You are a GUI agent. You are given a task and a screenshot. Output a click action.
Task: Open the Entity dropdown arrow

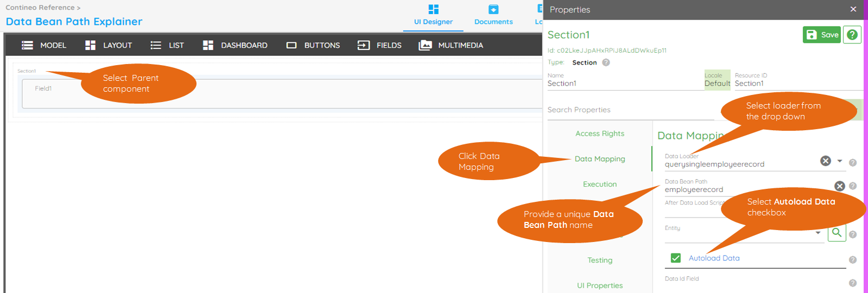tap(818, 233)
